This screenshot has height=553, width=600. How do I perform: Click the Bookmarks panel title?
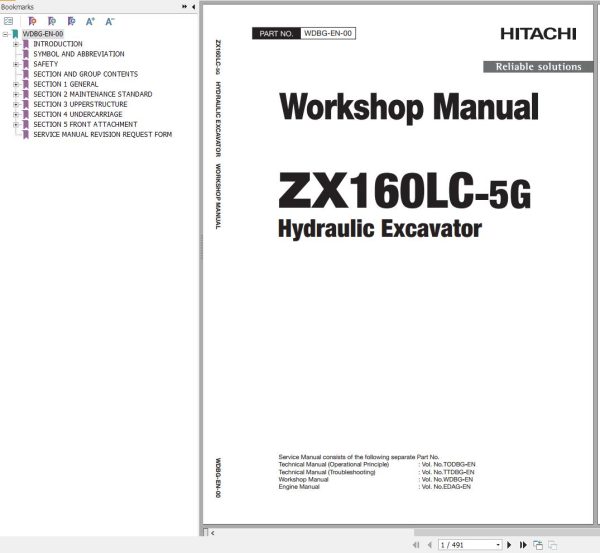17,7
